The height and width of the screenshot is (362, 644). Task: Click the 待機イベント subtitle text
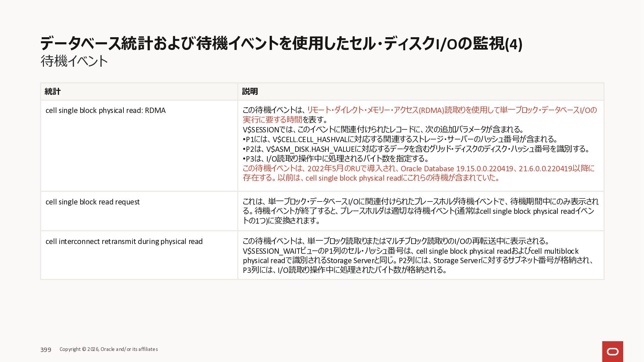[74, 61]
